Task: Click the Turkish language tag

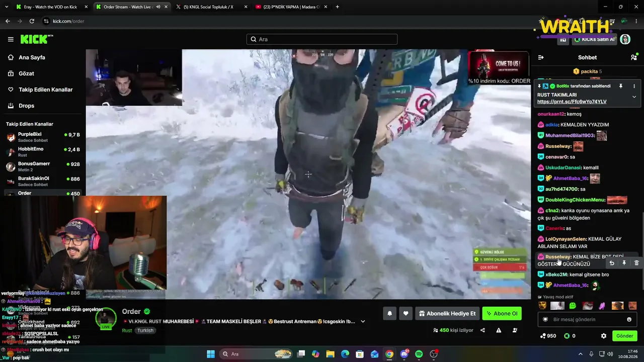Action: point(145,330)
